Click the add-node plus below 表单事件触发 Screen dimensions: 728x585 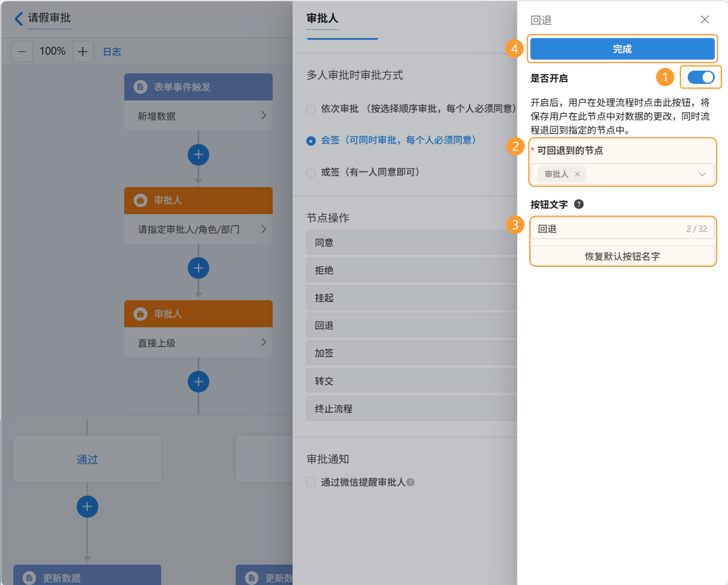(x=198, y=155)
